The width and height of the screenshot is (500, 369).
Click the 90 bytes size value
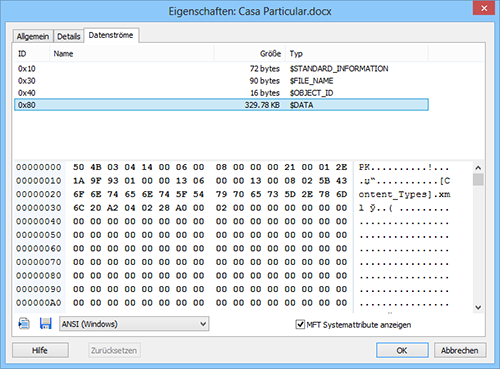tap(265, 81)
